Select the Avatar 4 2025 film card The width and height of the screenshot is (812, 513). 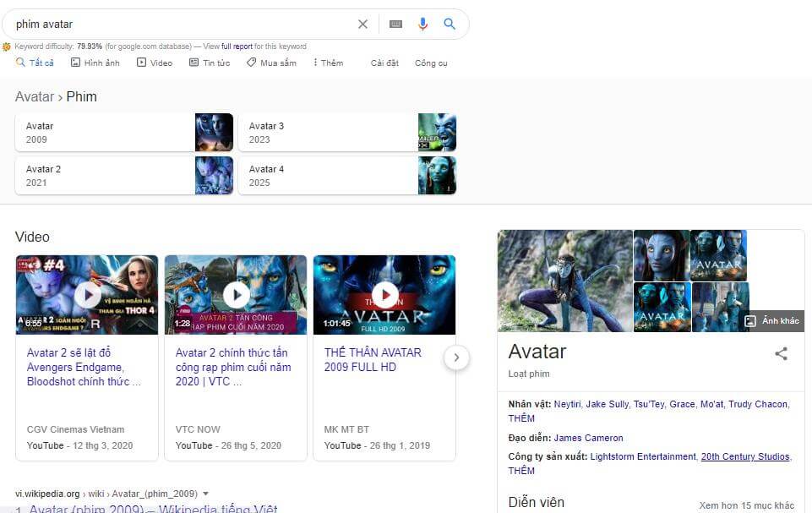click(x=347, y=176)
